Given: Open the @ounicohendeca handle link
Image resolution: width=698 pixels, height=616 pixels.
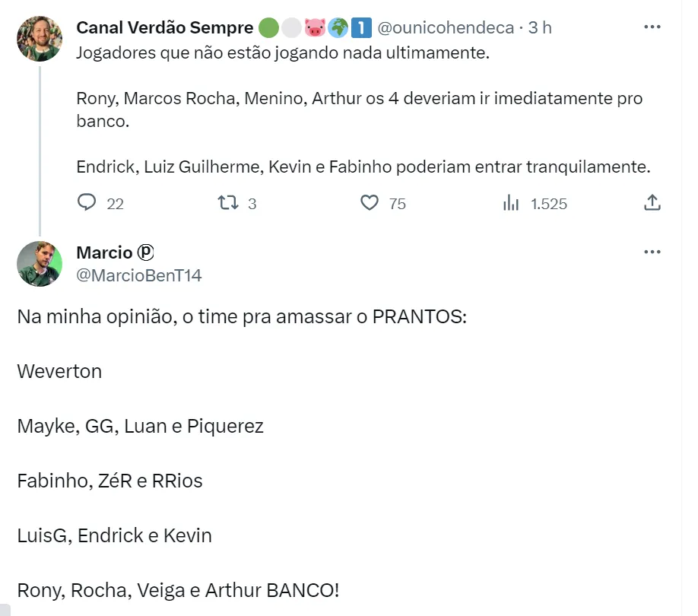Looking at the screenshot, I should click(446, 28).
